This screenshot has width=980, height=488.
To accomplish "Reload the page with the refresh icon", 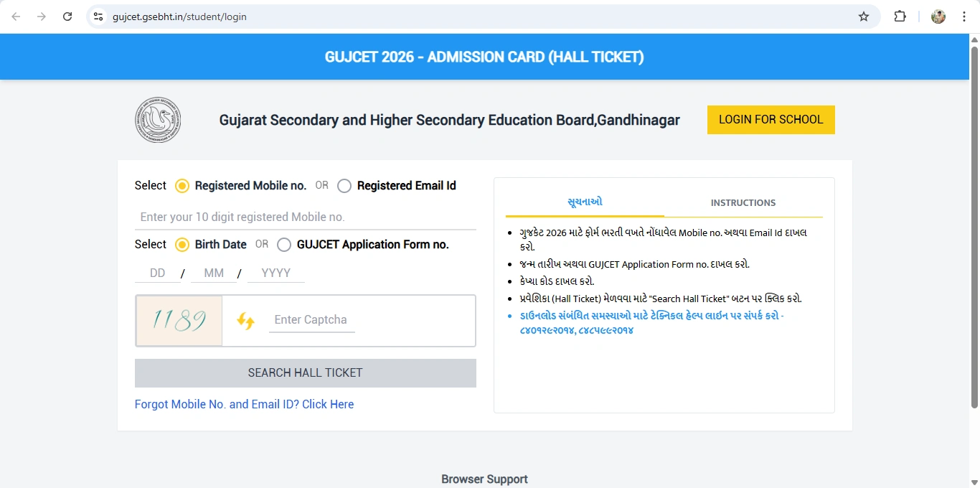I will [67, 16].
